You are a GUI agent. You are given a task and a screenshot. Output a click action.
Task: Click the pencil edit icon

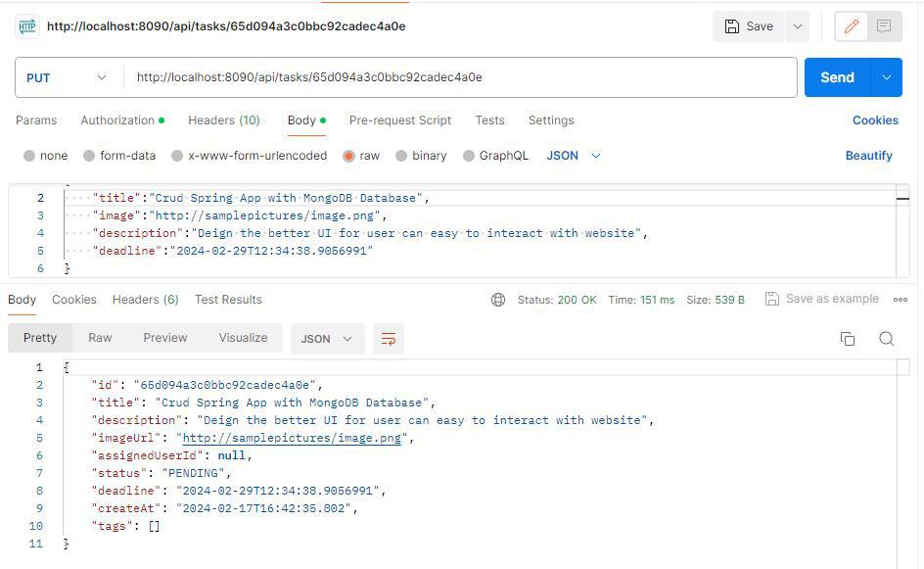(x=851, y=26)
